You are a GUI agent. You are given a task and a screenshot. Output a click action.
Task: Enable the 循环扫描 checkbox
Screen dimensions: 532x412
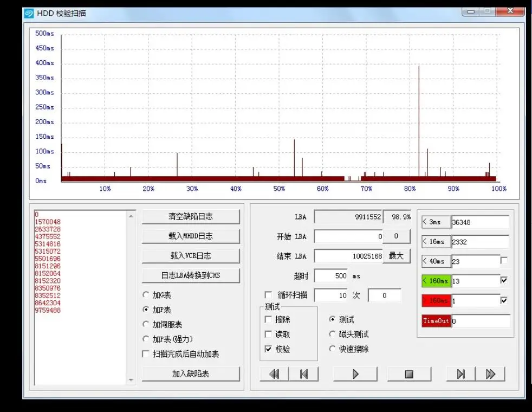coord(268,294)
